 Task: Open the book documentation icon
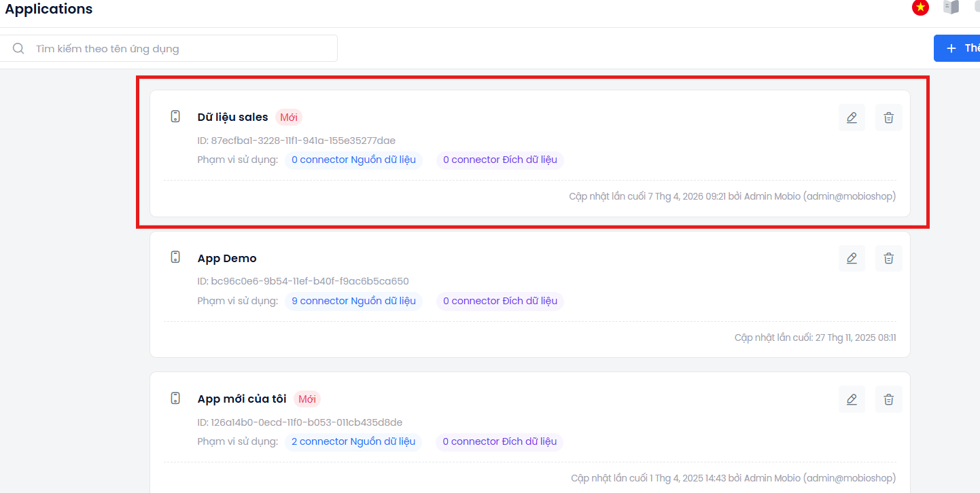[x=951, y=7]
